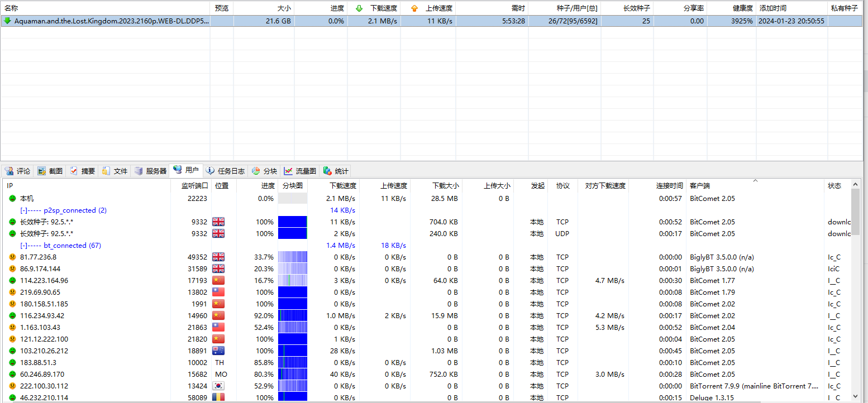This screenshot has height=403, width=868.
Task: Click the green download arrow icon of Aquaman task
Action: coord(7,21)
